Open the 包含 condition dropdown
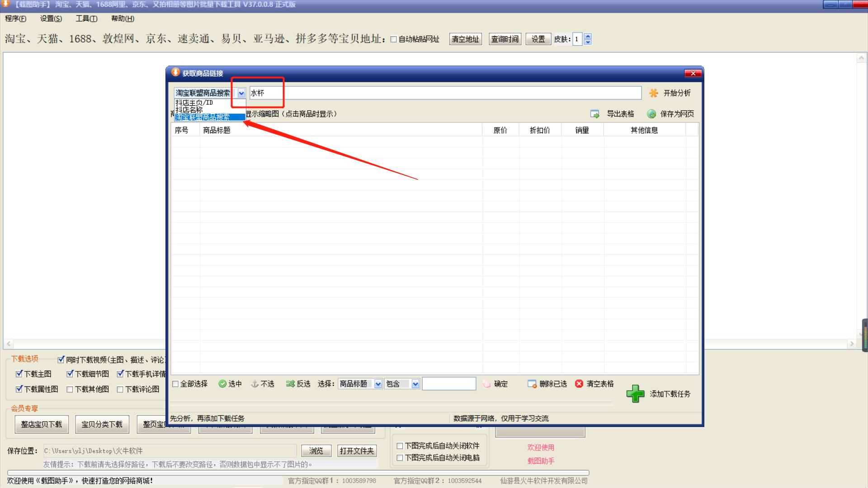The width and height of the screenshot is (868, 488). [x=415, y=384]
